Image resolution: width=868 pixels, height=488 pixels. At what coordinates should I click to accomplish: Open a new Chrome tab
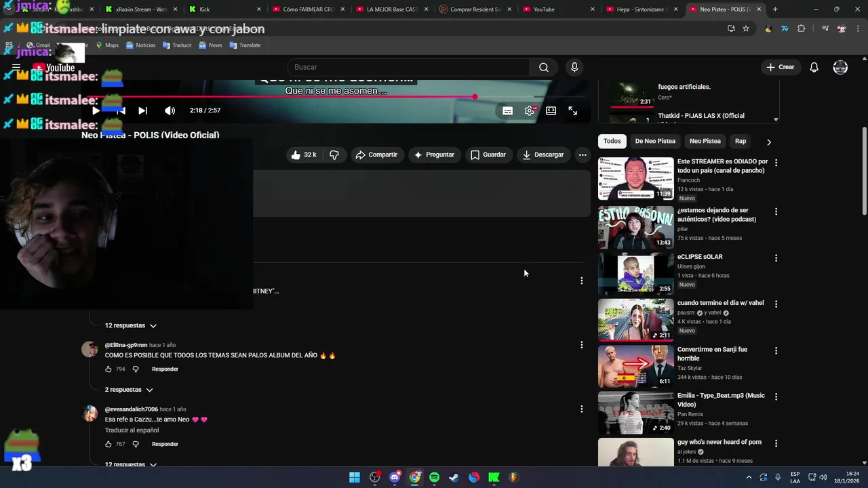click(x=775, y=9)
